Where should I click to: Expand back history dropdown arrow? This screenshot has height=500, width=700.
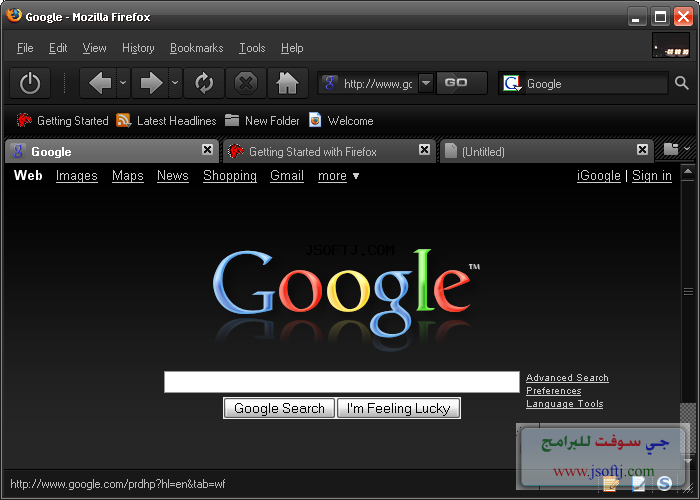(123, 83)
